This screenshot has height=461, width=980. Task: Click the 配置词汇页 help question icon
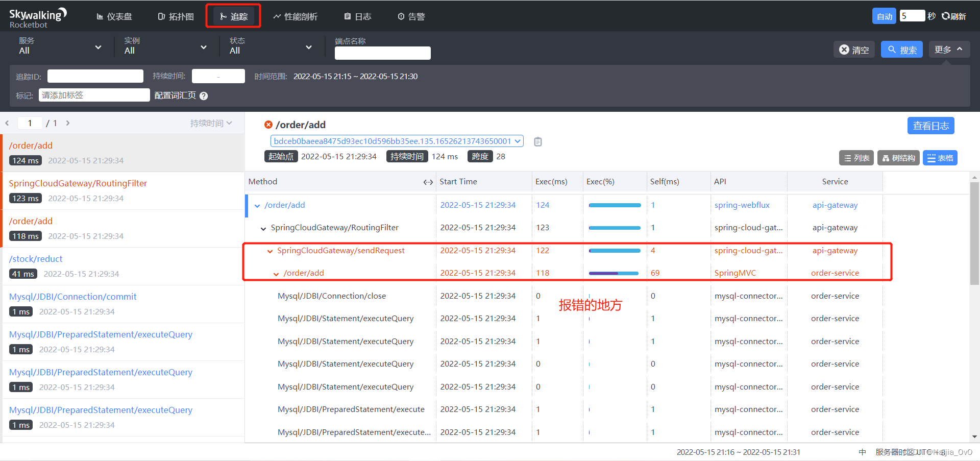pyautogui.click(x=204, y=96)
